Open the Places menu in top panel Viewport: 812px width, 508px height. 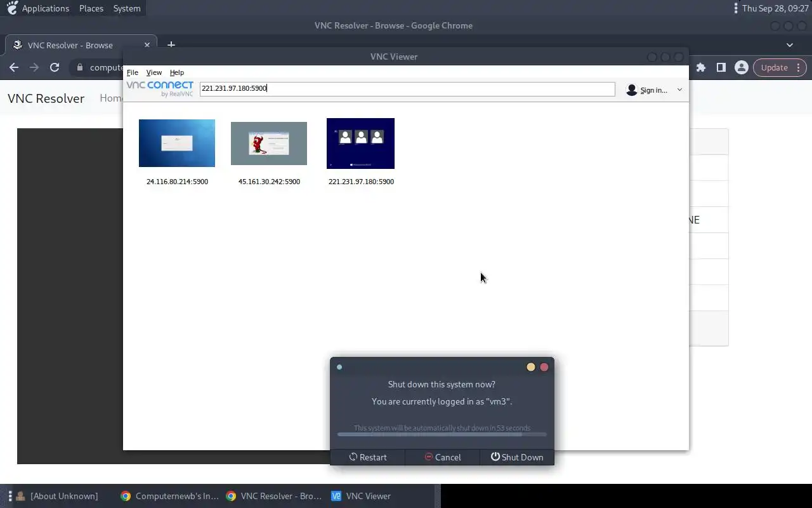[91, 8]
